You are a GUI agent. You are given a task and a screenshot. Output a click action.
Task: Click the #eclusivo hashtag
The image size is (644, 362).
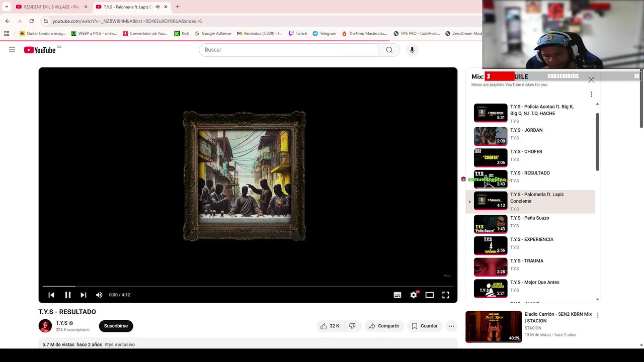click(x=125, y=344)
